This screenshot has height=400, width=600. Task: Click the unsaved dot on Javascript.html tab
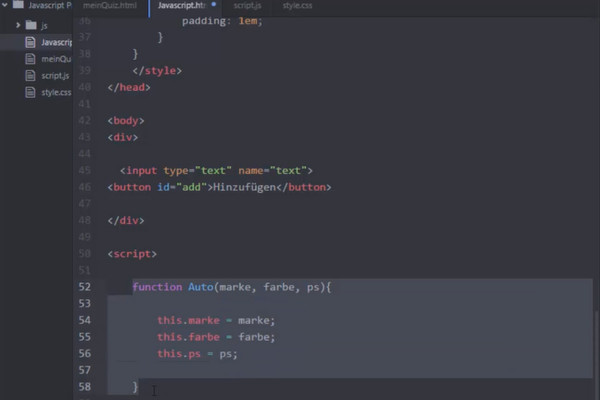click(x=214, y=5)
